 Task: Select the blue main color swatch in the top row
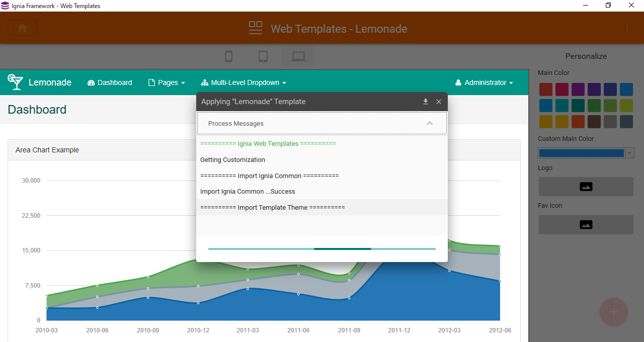click(626, 90)
